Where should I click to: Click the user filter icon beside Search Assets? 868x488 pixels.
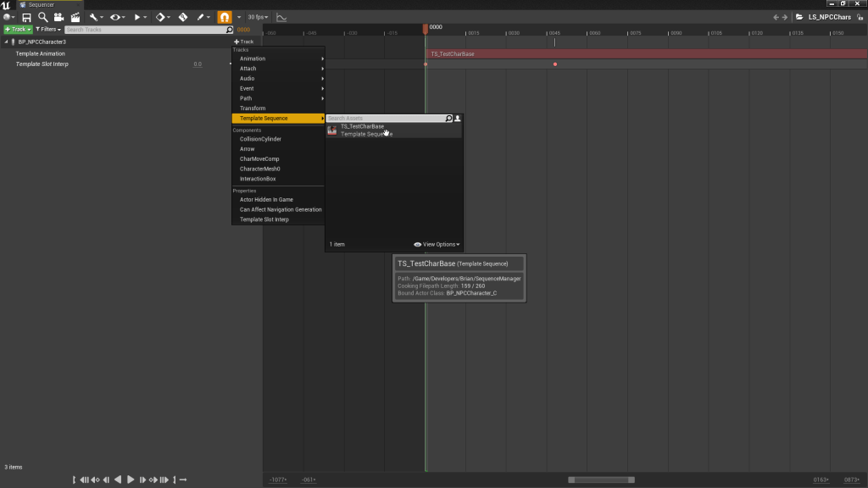click(458, 119)
